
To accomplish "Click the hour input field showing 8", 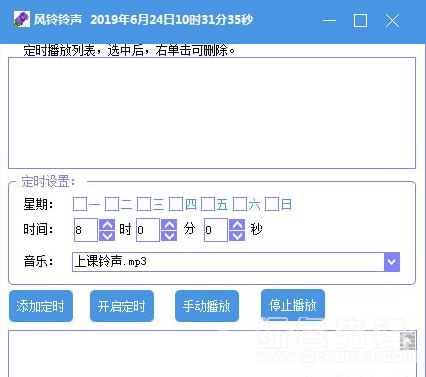I will point(86,230).
